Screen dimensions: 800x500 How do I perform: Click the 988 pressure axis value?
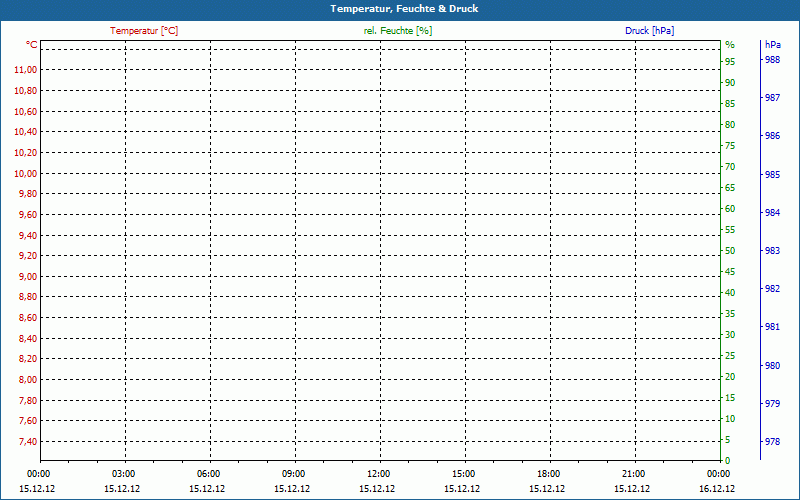point(772,60)
